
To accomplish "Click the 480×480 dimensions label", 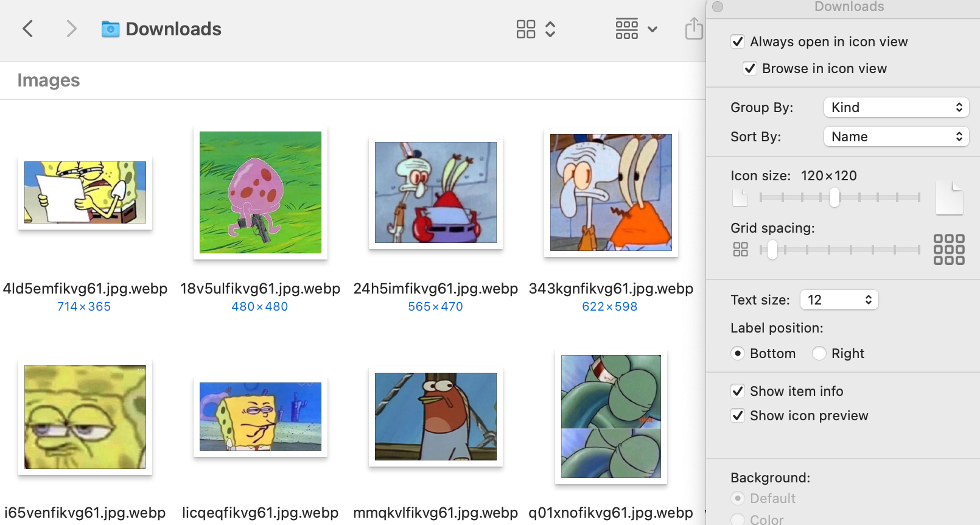I will pos(260,307).
